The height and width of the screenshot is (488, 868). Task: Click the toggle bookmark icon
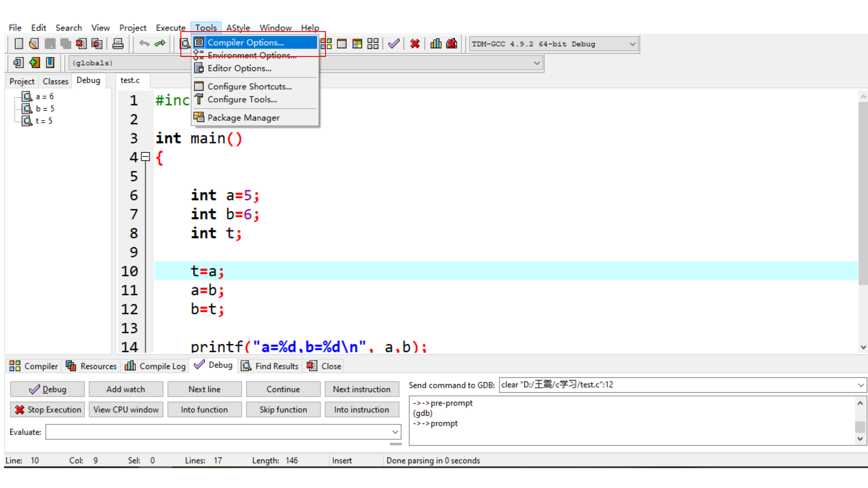tap(50, 63)
